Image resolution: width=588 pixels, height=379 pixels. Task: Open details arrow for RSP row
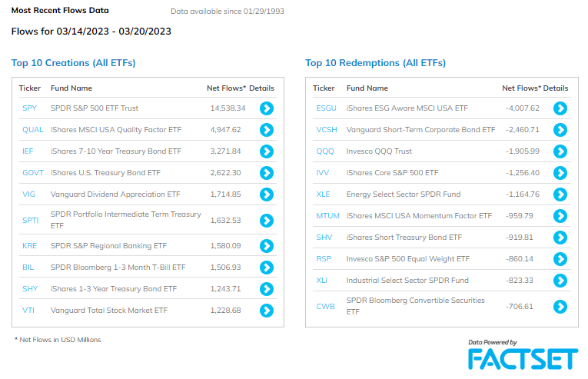(560, 259)
